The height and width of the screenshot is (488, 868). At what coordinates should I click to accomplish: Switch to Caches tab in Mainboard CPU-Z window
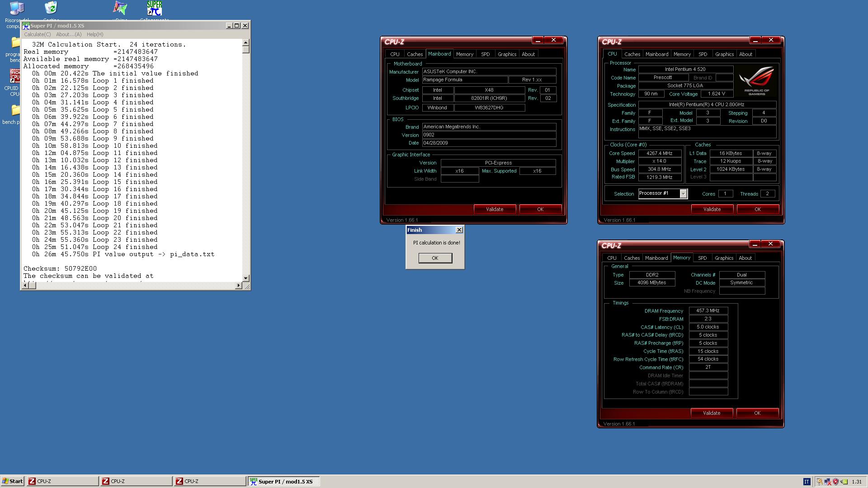coord(415,54)
